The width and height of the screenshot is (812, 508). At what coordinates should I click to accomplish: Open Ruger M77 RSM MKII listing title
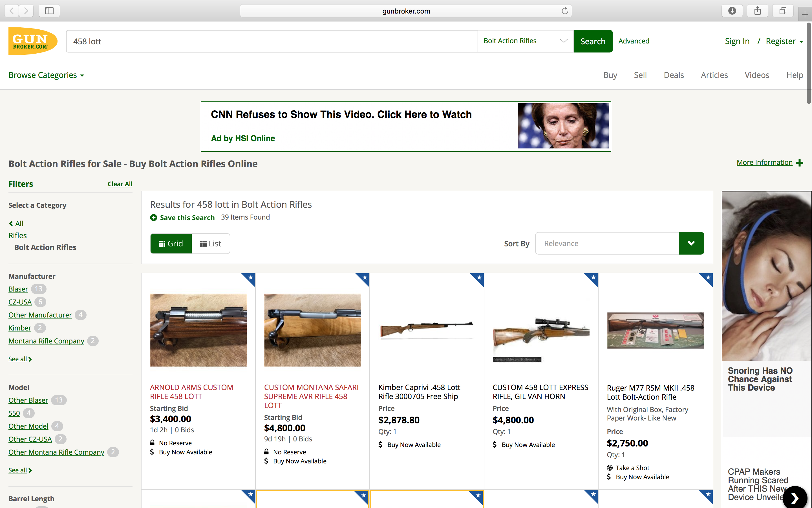(x=650, y=392)
